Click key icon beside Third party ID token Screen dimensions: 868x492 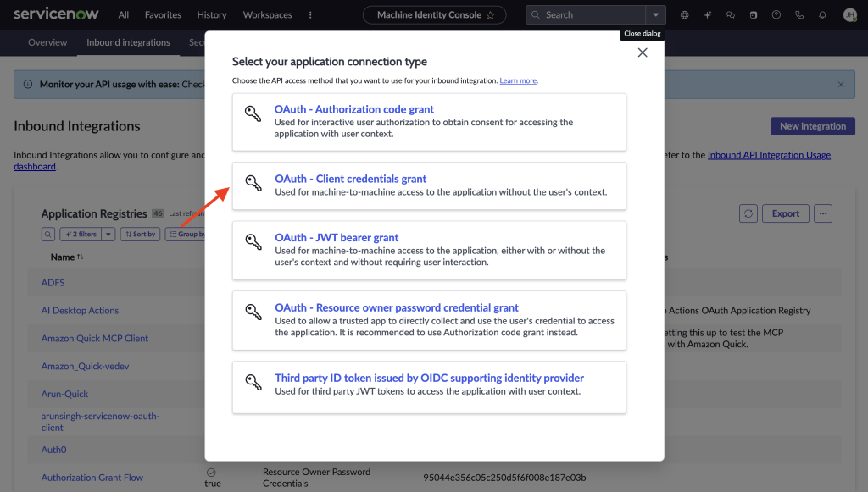coord(253,382)
